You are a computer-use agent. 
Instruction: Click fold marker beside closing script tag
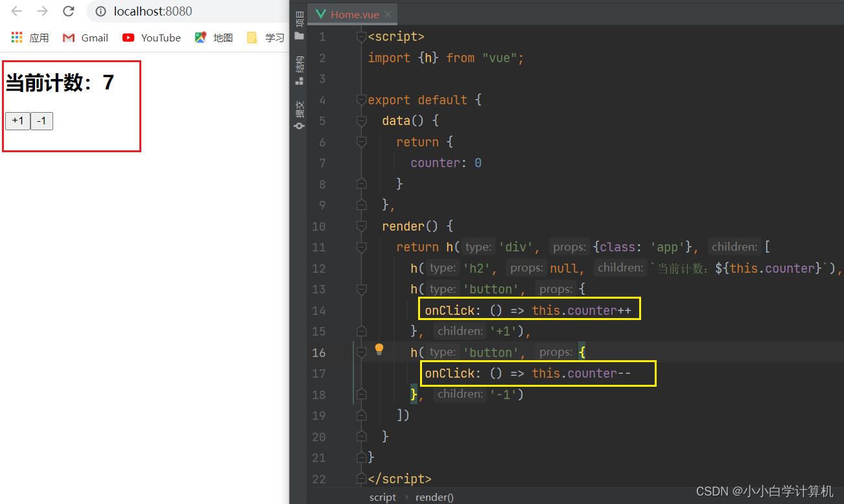362,479
